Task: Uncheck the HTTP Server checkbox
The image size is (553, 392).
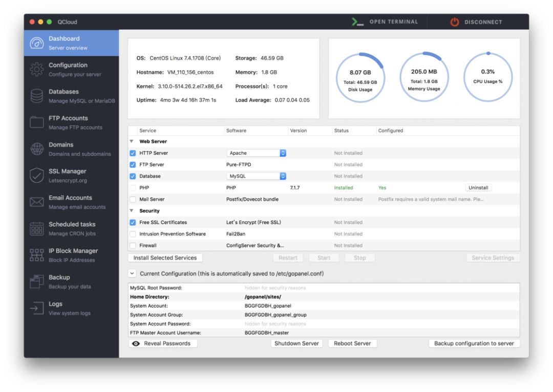Action: click(x=133, y=153)
